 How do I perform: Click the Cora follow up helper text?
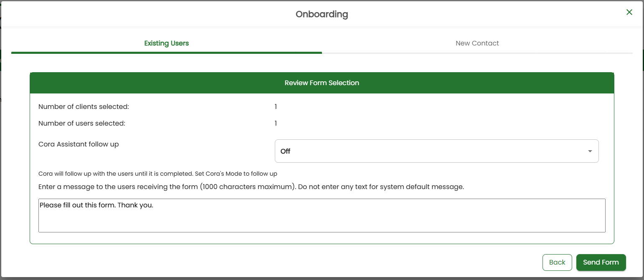tap(157, 174)
